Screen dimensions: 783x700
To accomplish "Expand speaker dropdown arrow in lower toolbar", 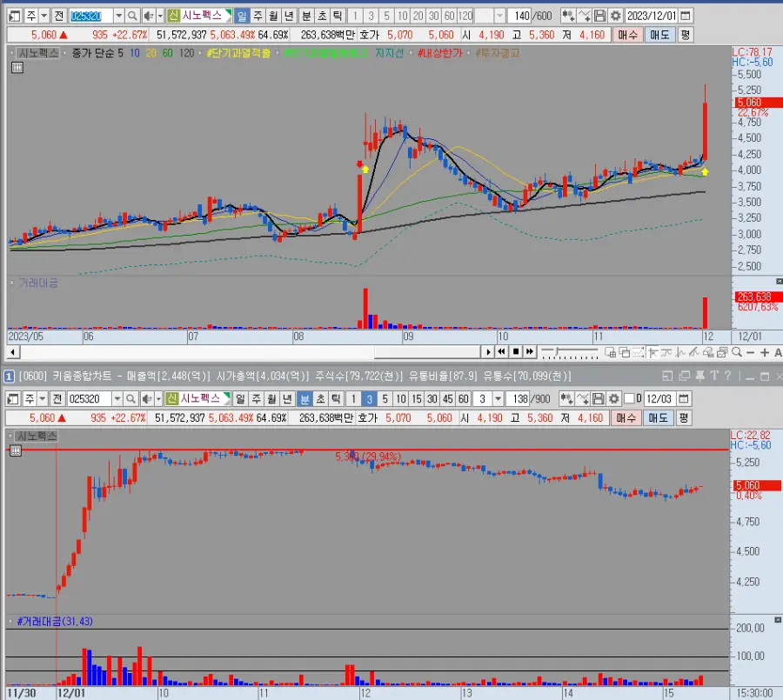I will [158, 399].
